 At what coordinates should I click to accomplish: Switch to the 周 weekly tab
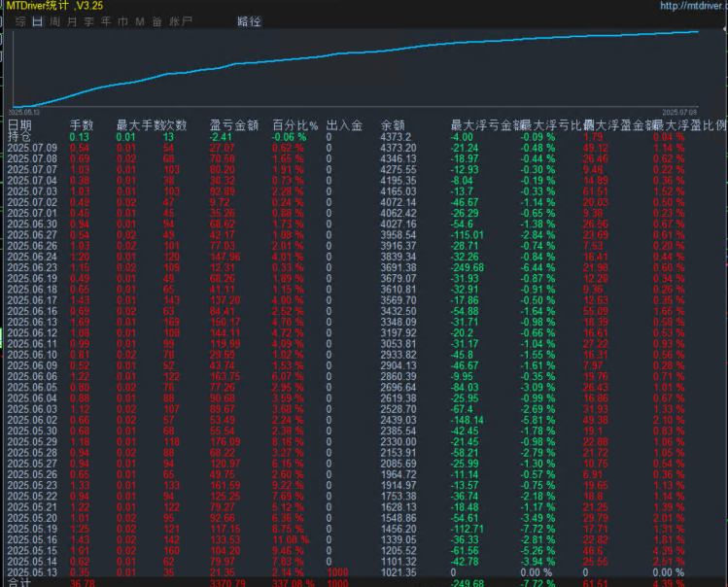54,21
